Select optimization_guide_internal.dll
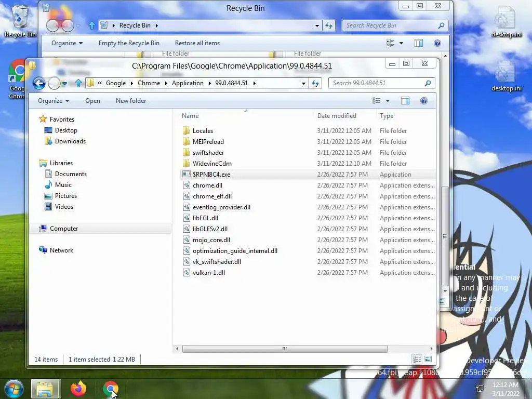 click(x=235, y=251)
